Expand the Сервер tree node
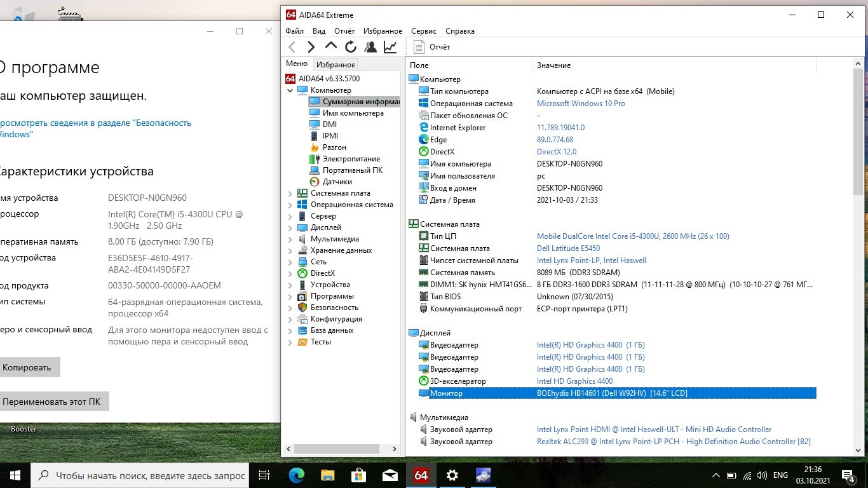Viewport: 868px width, 488px height. click(290, 216)
